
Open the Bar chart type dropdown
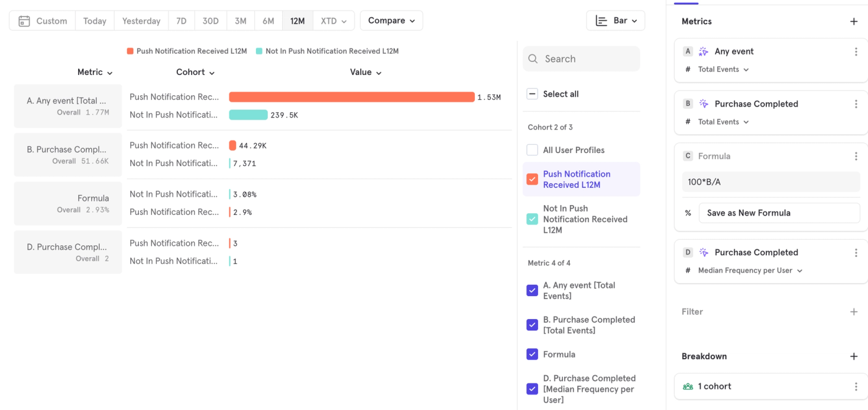616,20
